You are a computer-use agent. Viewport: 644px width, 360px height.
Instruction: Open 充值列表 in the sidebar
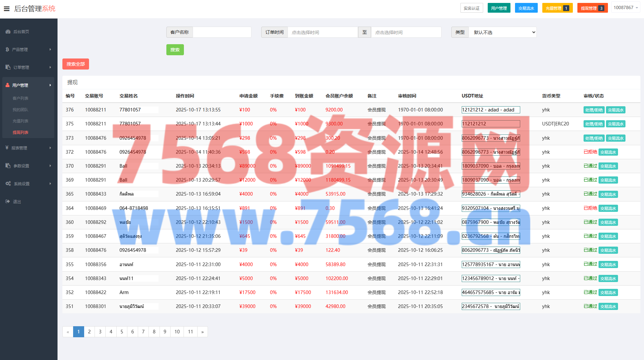[x=20, y=121]
